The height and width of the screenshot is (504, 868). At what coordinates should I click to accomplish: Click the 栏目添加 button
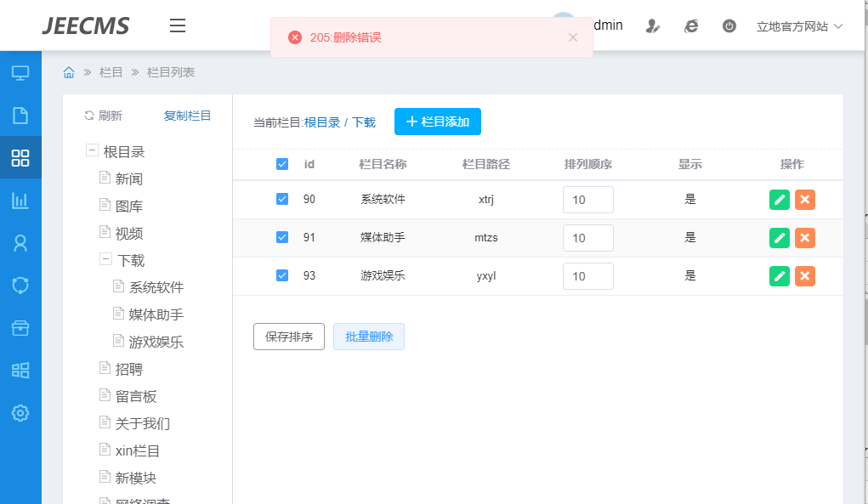pyautogui.click(x=437, y=122)
